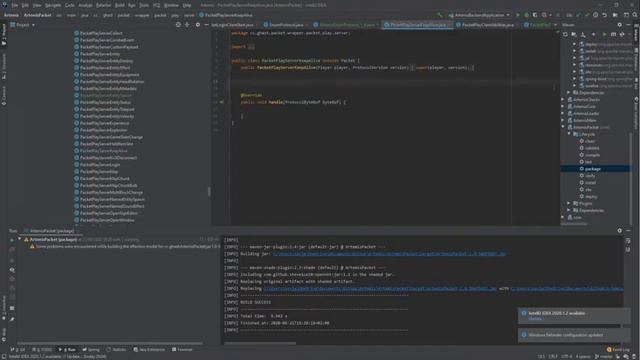Click the VCS history clock icon

(596, 15)
